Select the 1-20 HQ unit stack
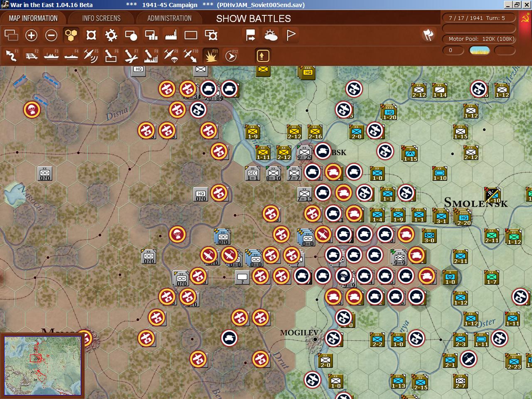532x399 pixels. pos(389,112)
